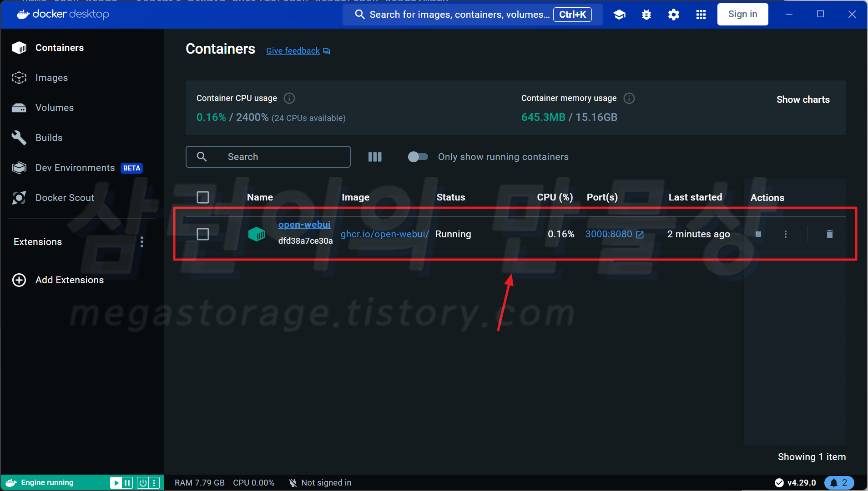Open port 3000:8080 external link icon
868x491 pixels.
640,235
